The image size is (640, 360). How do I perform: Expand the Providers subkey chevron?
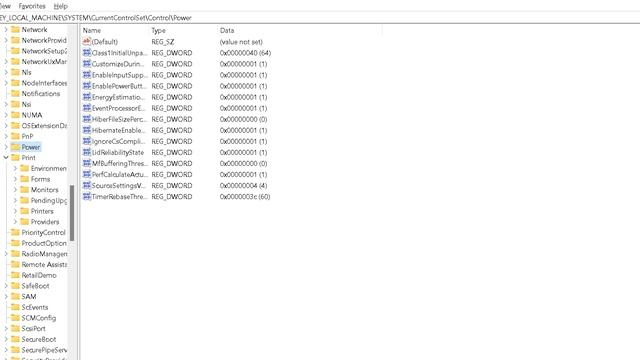[x=15, y=222]
